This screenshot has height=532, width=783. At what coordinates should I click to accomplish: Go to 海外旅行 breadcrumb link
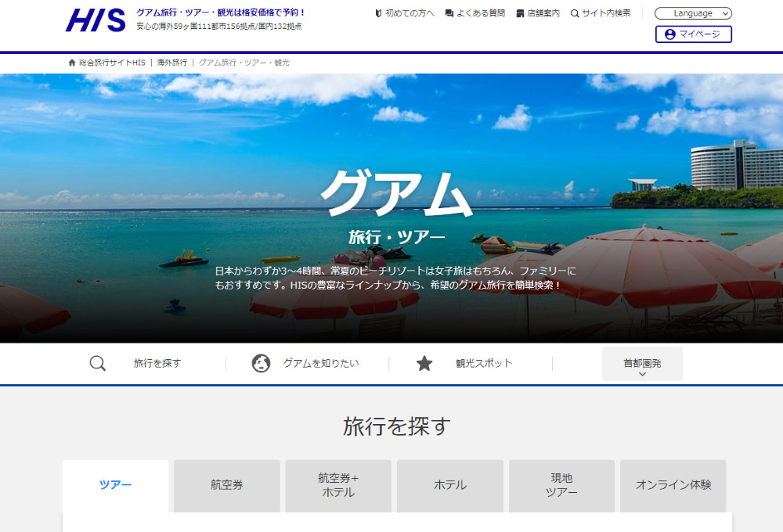point(172,63)
